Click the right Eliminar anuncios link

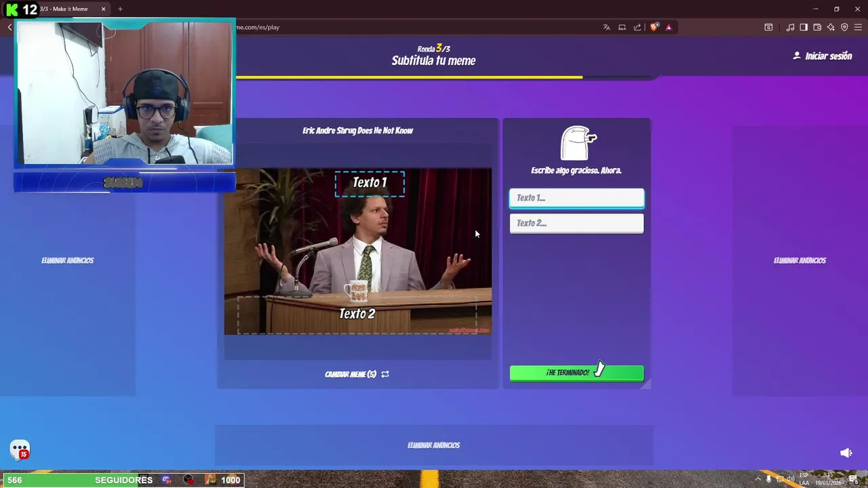pyautogui.click(x=800, y=260)
